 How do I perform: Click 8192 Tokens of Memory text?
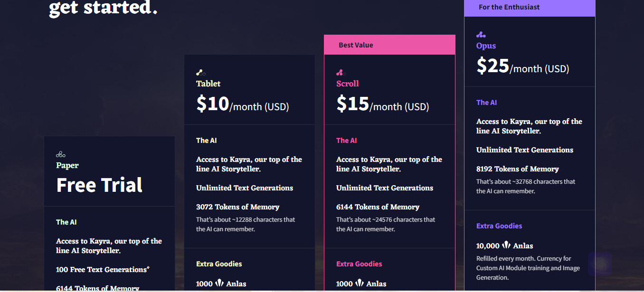(518, 169)
